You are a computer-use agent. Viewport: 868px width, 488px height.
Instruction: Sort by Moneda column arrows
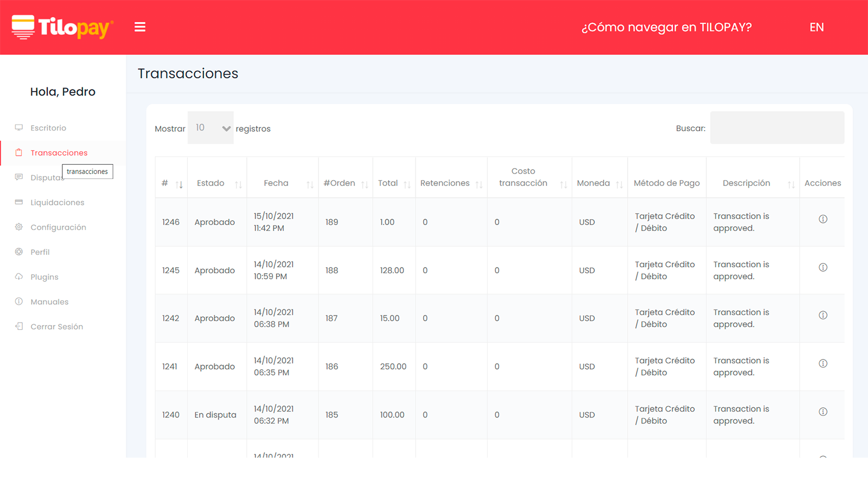tap(619, 185)
